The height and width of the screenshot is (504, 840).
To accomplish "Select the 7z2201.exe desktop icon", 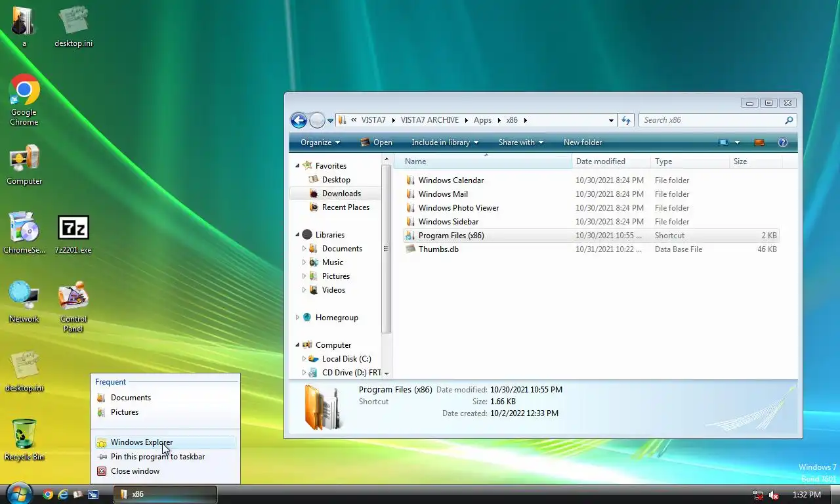I will [73, 234].
